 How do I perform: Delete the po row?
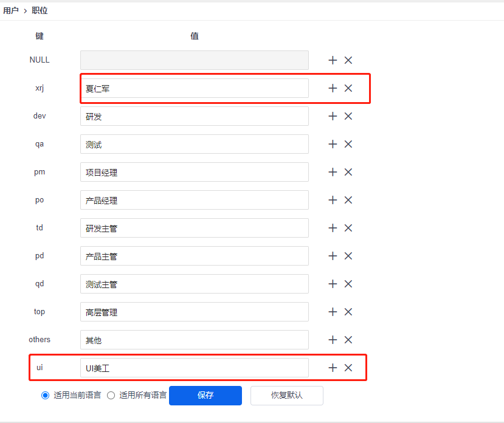348,200
